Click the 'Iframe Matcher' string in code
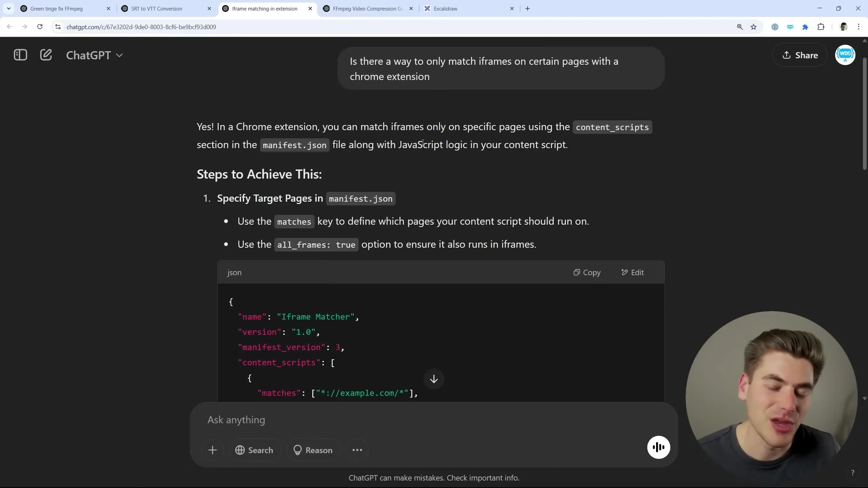Viewport: 868px width, 488px height. pos(315,317)
